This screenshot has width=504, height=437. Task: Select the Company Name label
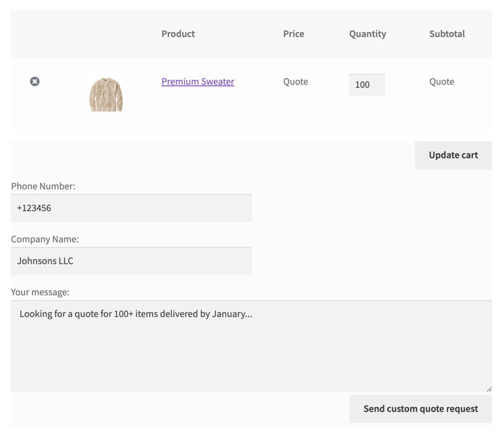[45, 239]
